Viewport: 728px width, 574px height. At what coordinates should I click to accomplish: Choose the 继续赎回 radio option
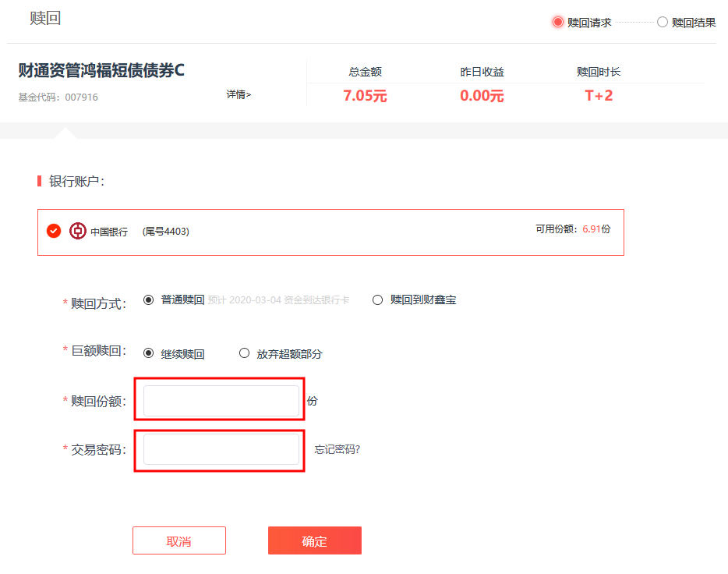(x=148, y=353)
